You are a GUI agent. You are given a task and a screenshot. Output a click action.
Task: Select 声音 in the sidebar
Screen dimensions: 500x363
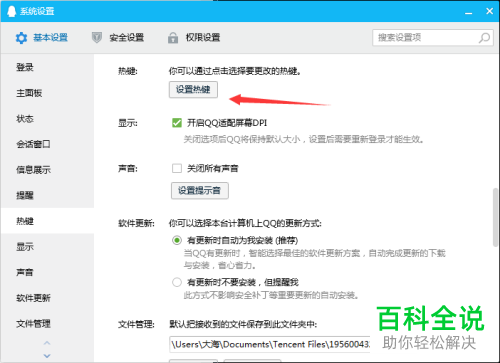pos(47,272)
